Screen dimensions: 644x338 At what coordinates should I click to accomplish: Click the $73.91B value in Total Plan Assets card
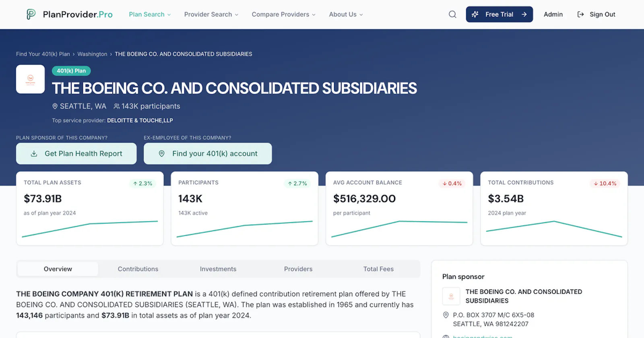tap(43, 199)
